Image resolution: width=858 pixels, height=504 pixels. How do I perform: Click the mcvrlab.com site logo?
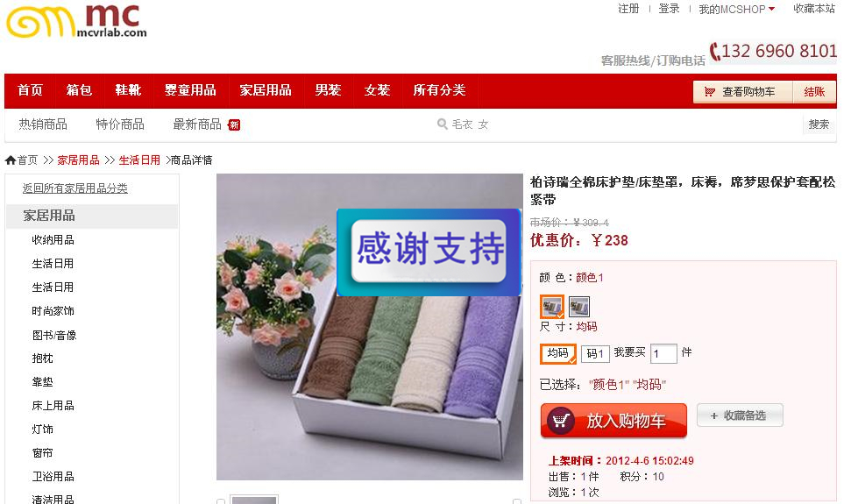[x=76, y=21]
